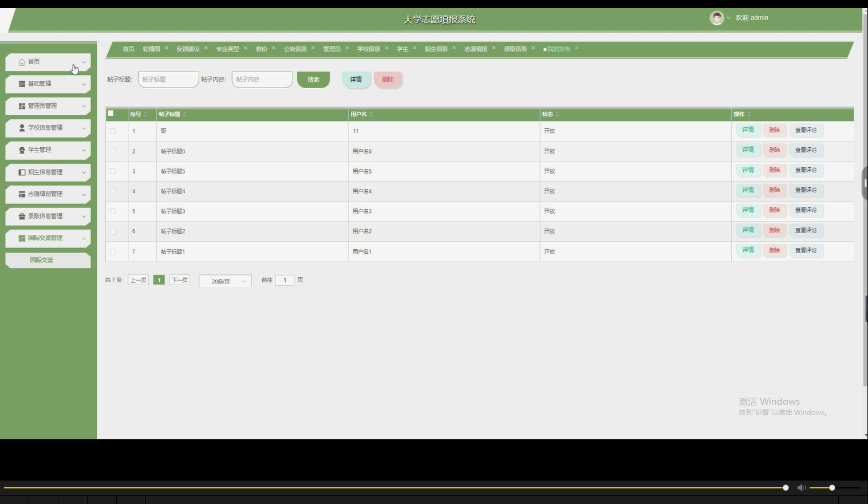Close the 录取信息 tab
This screenshot has height=504, width=868.
pos(533,48)
